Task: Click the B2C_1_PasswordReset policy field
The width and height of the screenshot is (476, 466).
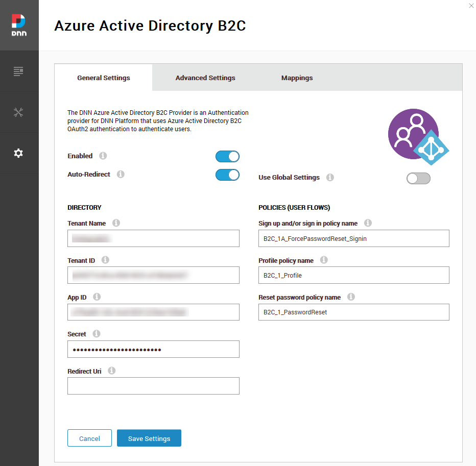Action: pyautogui.click(x=353, y=312)
